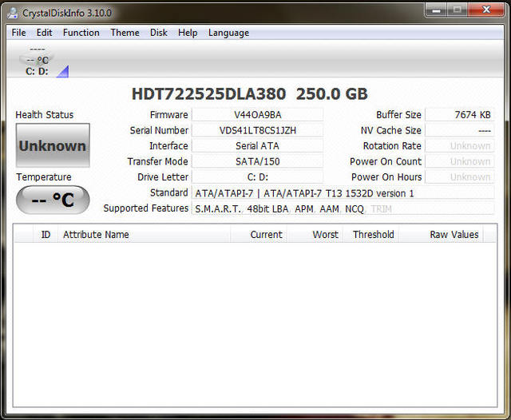Image resolution: width=511 pixels, height=420 pixels.
Task: Click the AAM feature text
Action: click(x=329, y=209)
